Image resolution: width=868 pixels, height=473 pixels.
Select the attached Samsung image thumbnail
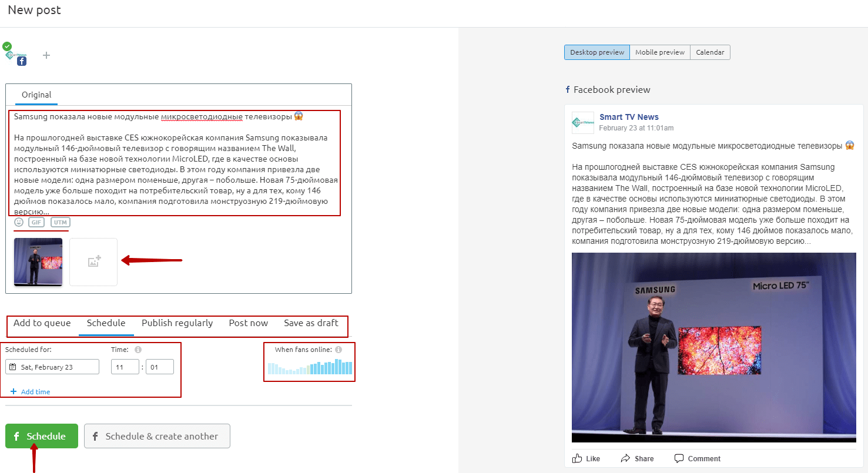[x=38, y=262]
